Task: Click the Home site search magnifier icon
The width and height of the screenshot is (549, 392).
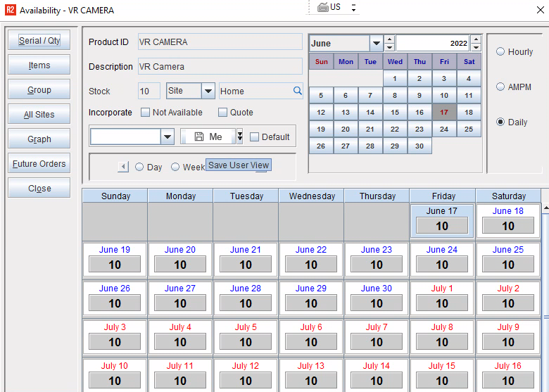Action: (298, 91)
